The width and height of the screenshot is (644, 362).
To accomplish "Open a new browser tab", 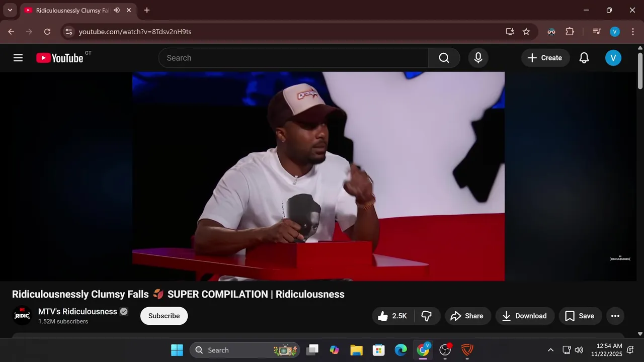I will point(147,10).
